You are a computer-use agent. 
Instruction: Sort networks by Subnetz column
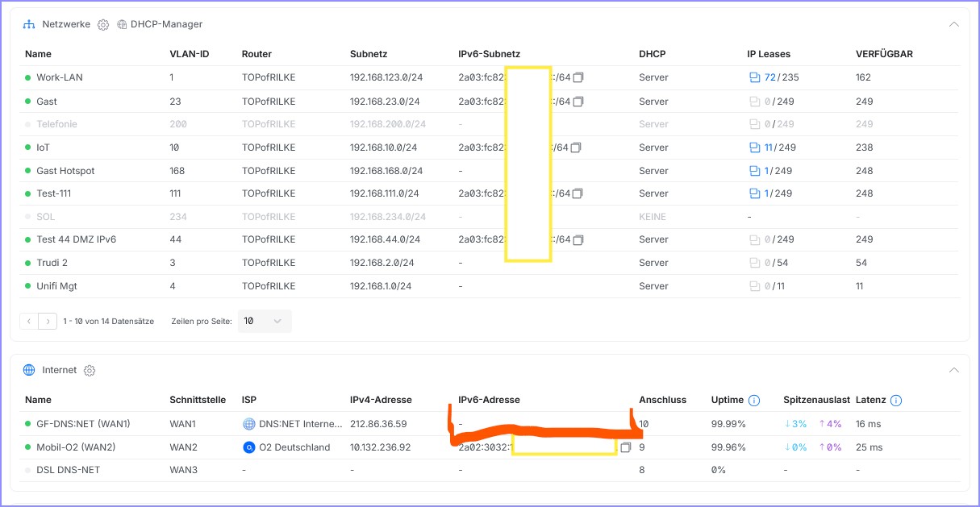pyautogui.click(x=369, y=54)
